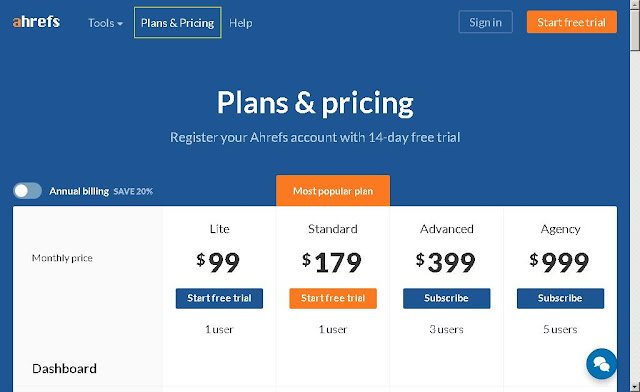The width and height of the screenshot is (640, 392).
Task: Subscribe to the Advanced plan
Action: point(447,298)
